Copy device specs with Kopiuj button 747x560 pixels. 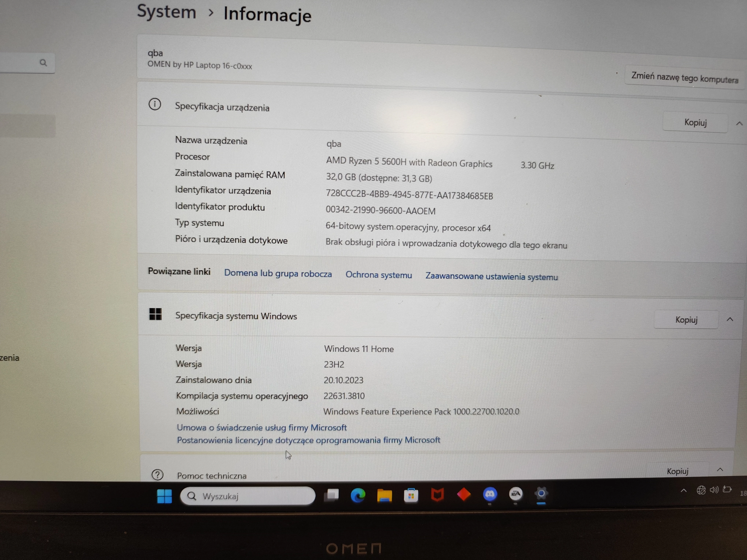[x=695, y=123]
